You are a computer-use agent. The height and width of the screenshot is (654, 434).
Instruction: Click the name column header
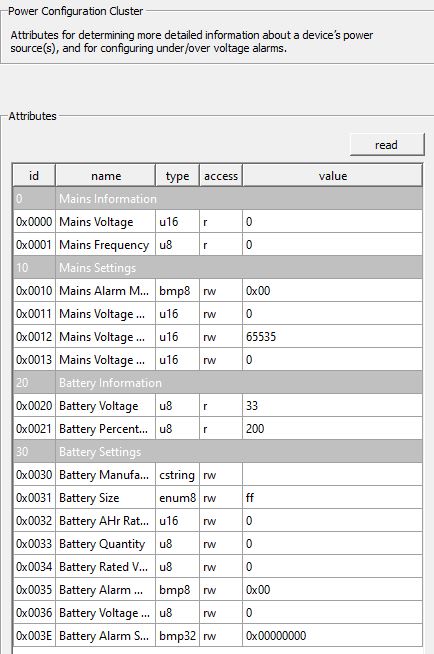(x=105, y=176)
